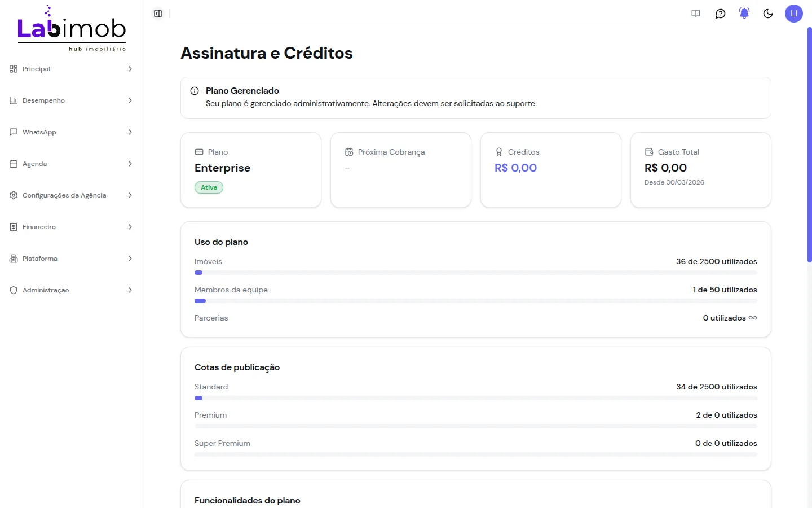
Task: Open the Financeiro menu item
Action: (x=72, y=227)
